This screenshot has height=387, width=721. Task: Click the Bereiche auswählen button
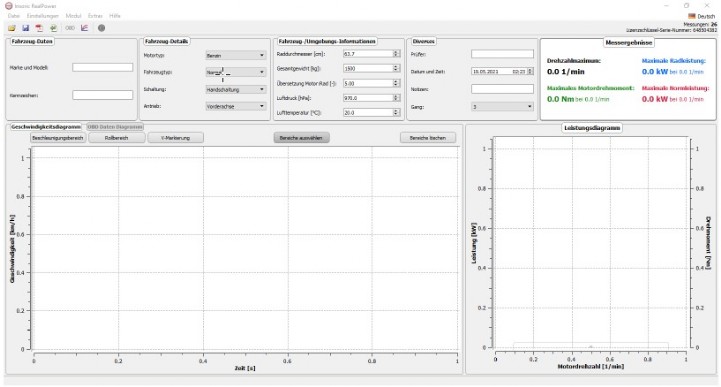[301, 138]
